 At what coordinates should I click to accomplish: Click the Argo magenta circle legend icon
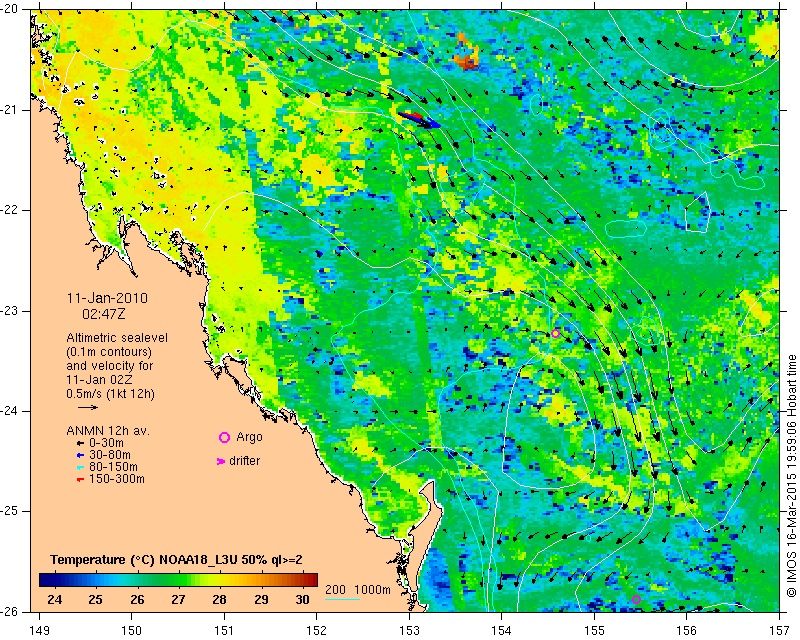pos(224,437)
